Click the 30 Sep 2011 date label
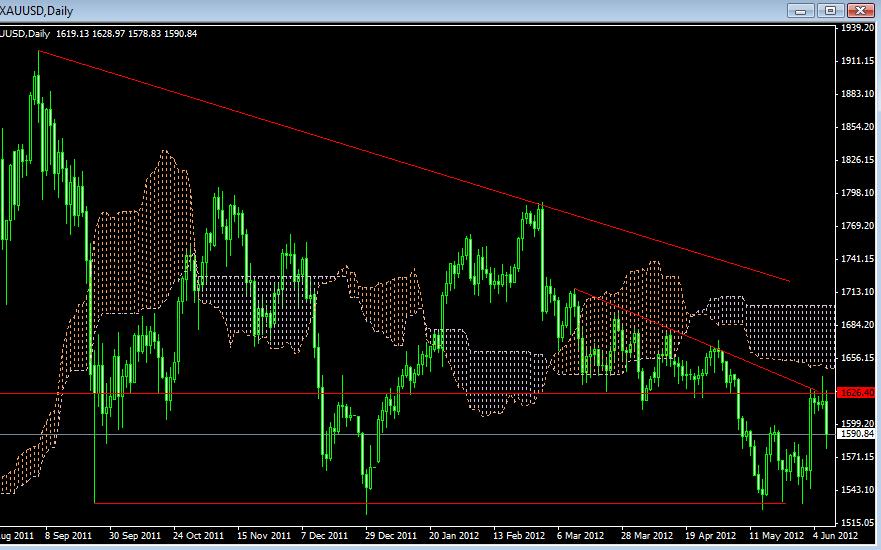 135,535
